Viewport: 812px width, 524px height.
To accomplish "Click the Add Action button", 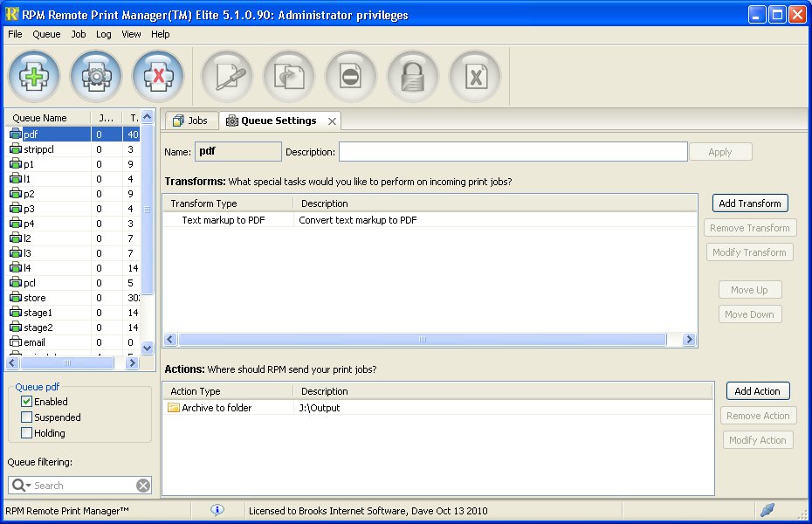I will (758, 391).
